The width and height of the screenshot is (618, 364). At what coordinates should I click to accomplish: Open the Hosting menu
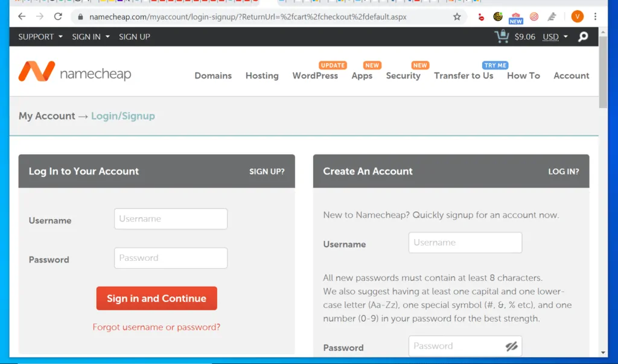point(262,75)
